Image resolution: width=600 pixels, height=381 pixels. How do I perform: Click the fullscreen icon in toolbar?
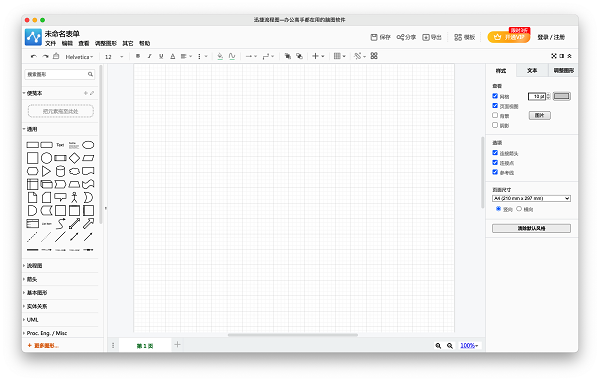click(554, 56)
